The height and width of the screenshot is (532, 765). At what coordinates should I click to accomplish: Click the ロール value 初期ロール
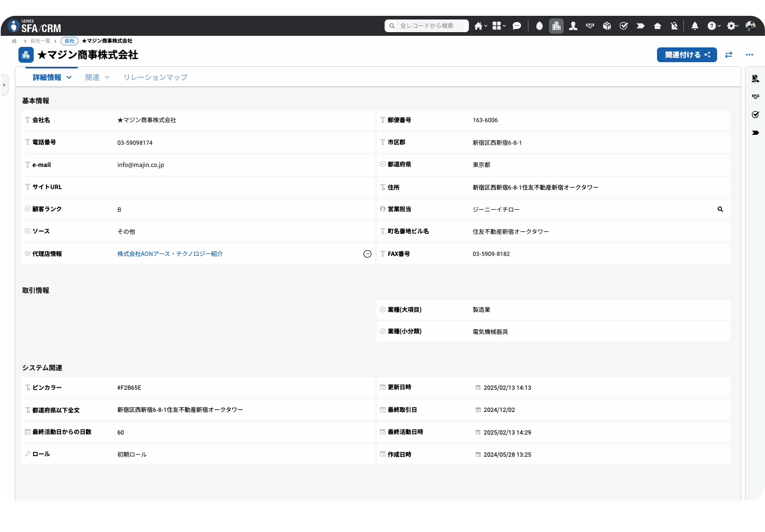click(x=132, y=455)
